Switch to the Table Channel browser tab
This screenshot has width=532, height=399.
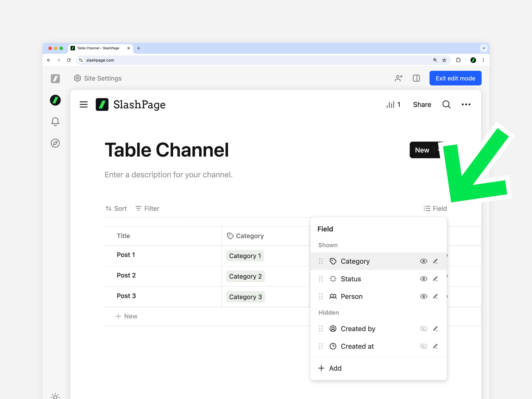[x=101, y=48]
